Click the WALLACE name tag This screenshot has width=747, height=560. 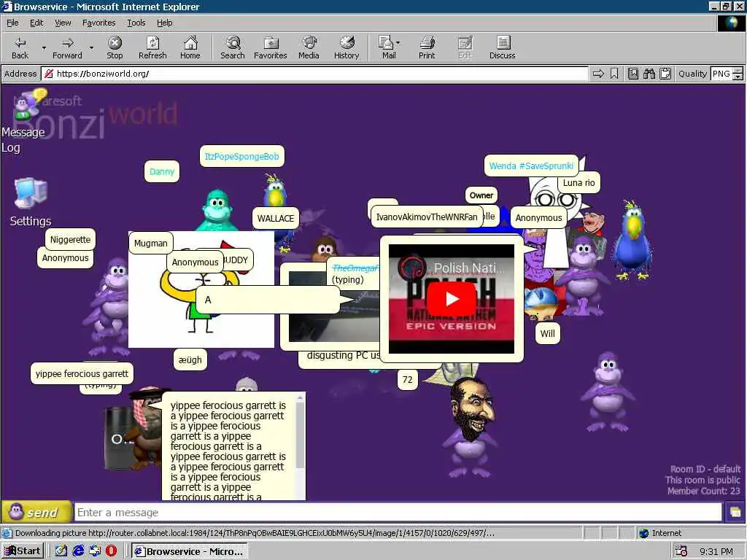point(275,218)
